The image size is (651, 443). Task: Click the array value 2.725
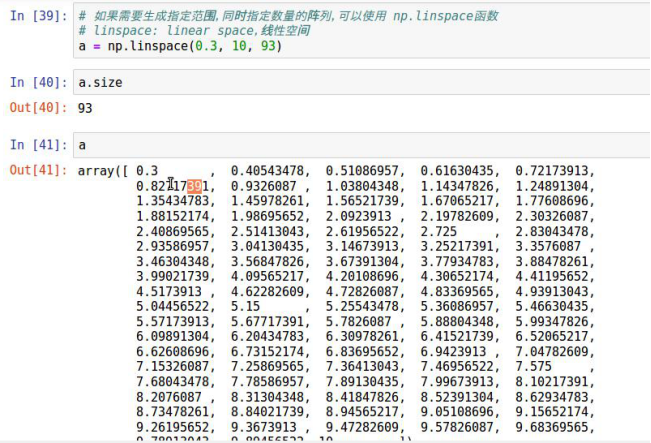[439, 231]
